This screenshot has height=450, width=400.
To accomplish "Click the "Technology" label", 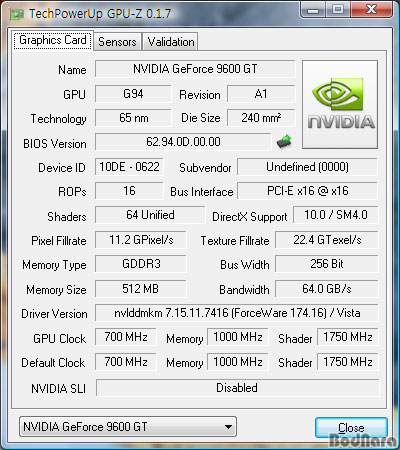I will point(59,119).
